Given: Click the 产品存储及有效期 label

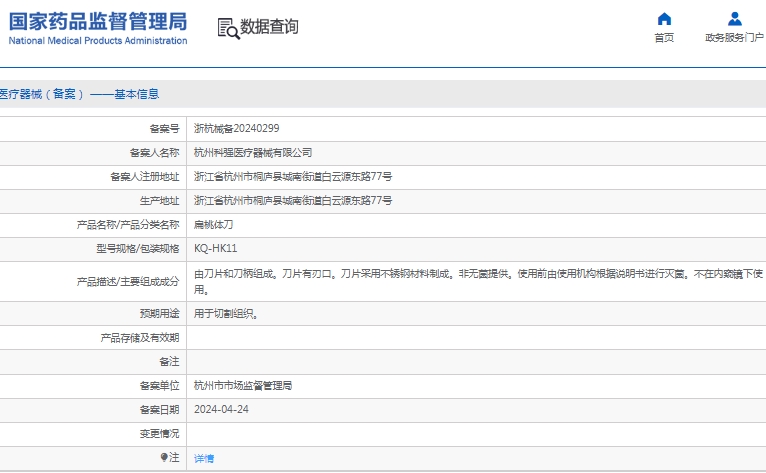Looking at the screenshot, I should (140, 338).
